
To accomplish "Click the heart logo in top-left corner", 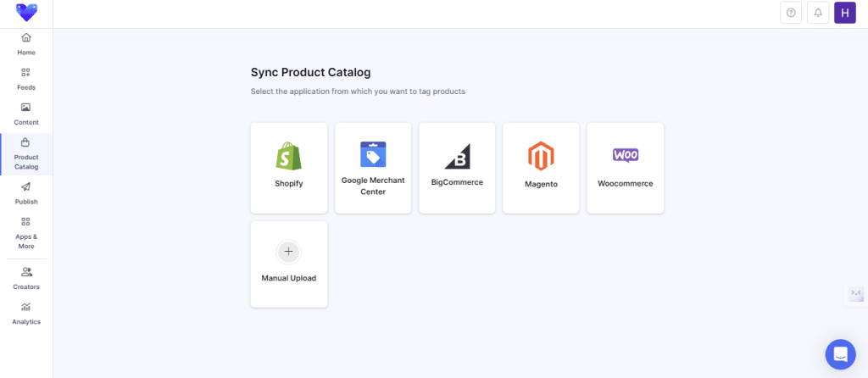I will [26, 13].
